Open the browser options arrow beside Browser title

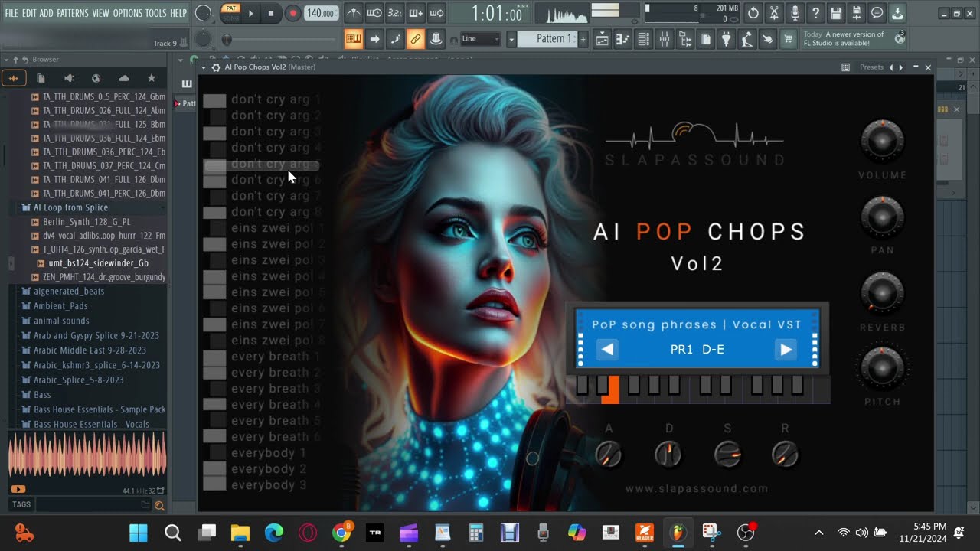click(x=6, y=59)
